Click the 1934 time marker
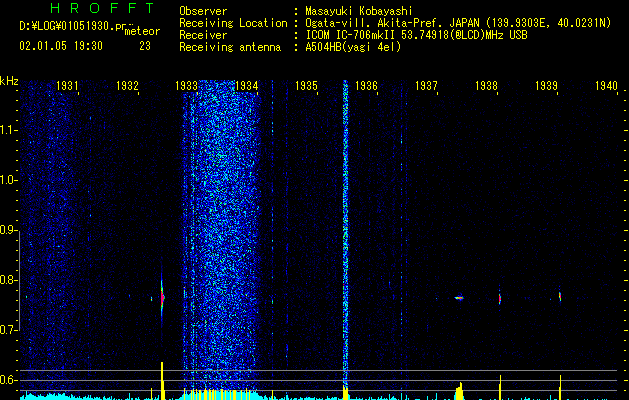This screenshot has width=629, height=400. 246,85
